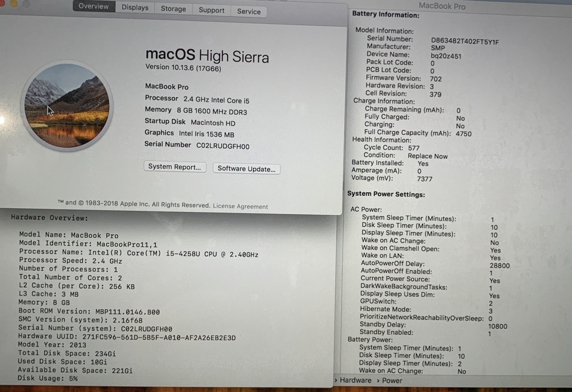Select the Model Identifier MacBookPro11,1 line
Image resolution: width=572 pixels, height=392 pixels.
click(88, 244)
